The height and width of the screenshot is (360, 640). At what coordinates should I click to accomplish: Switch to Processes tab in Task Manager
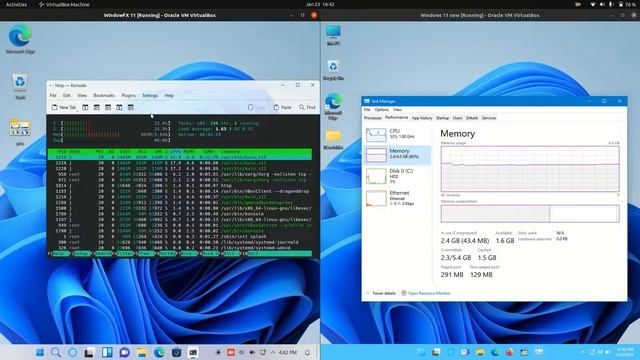click(x=373, y=118)
